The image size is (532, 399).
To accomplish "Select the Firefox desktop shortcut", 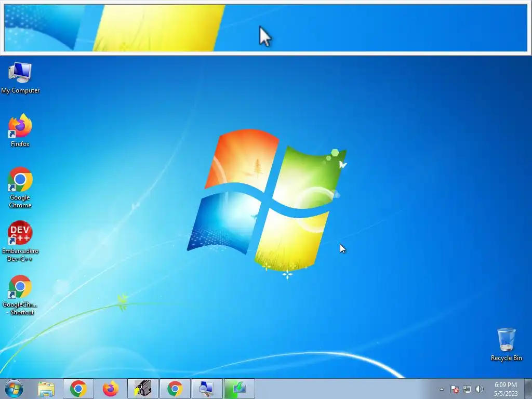I will (x=20, y=130).
